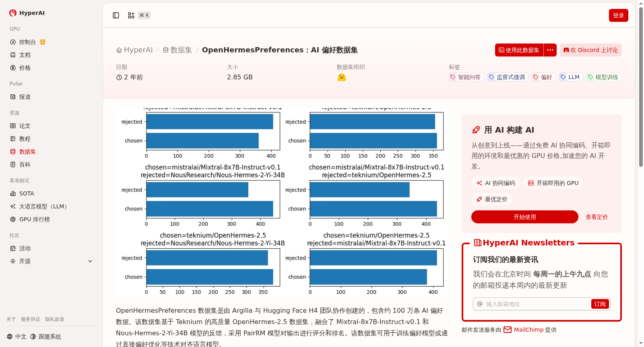The width and height of the screenshot is (644, 347).
Task: Open 控制台 in the sidebar
Action: click(x=27, y=42)
